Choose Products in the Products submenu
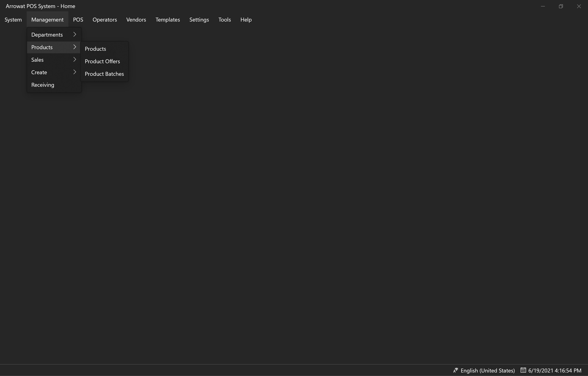This screenshot has height=376, width=588. click(x=95, y=49)
